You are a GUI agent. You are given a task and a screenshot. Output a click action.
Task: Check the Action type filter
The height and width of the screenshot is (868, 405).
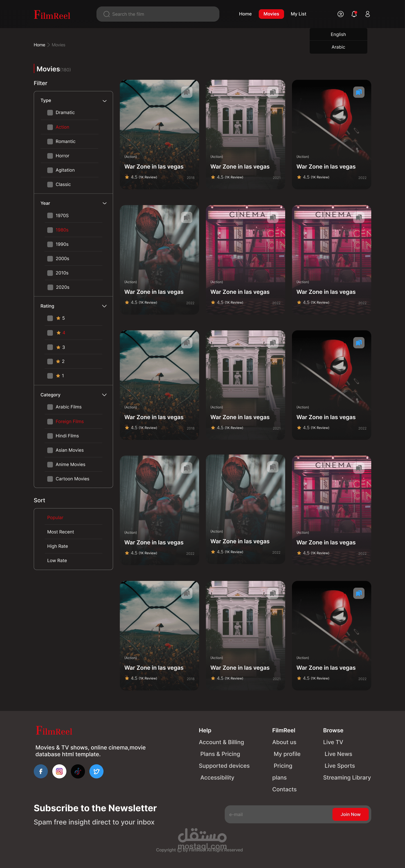(x=50, y=127)
